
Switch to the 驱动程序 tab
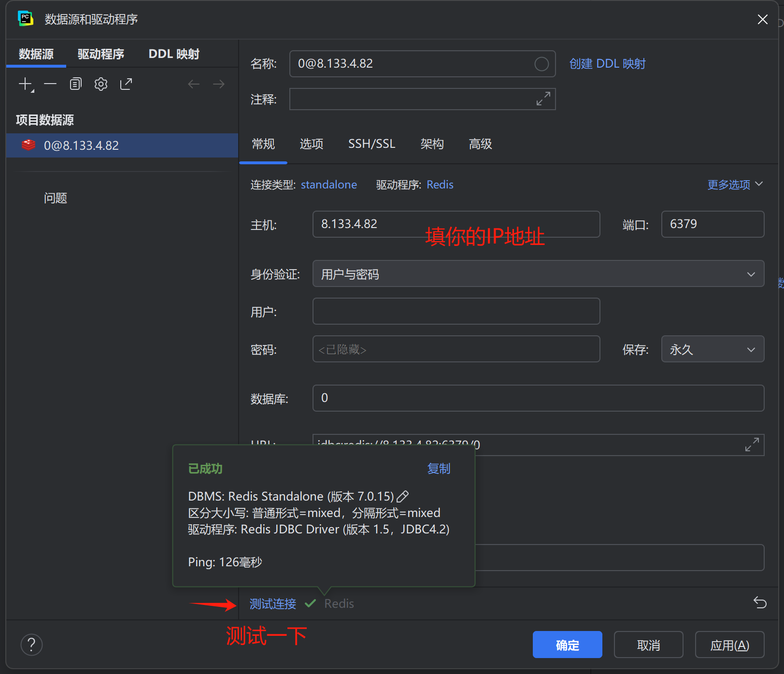pyautogui.click(x=101, y=54)
